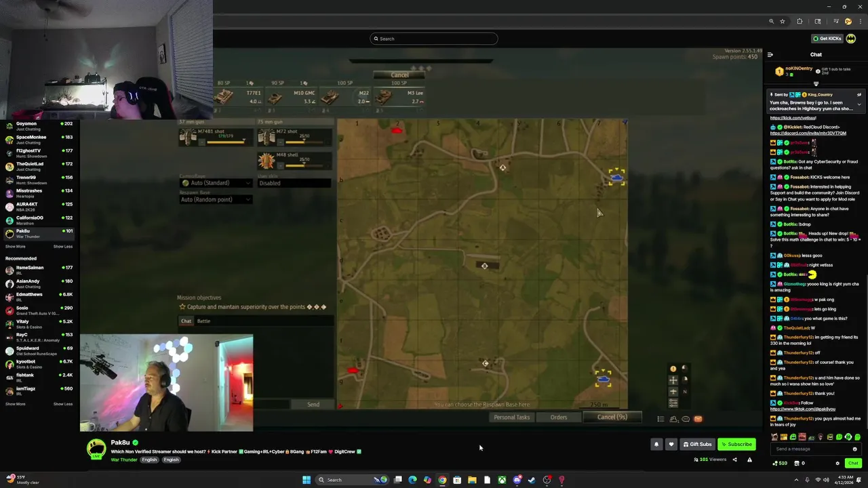868x488 pixels.
Task: Open the Kick points 510 balance
Action: coord(781,464)
